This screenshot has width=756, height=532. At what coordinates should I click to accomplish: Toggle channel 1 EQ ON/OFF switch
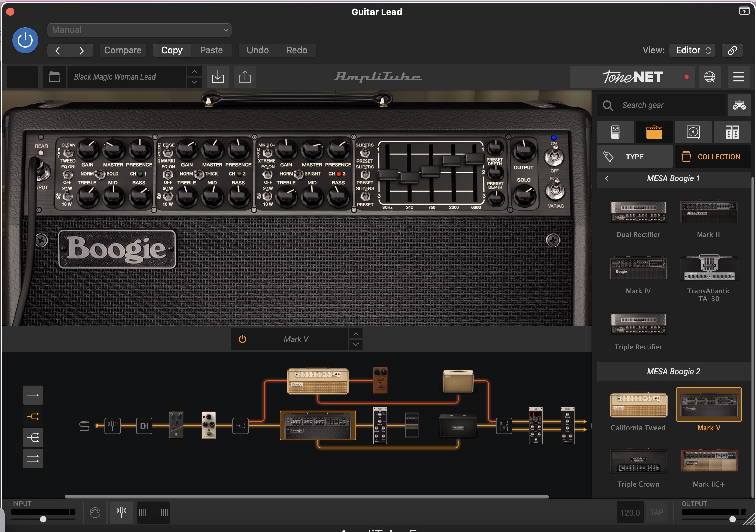coord(68,175)
